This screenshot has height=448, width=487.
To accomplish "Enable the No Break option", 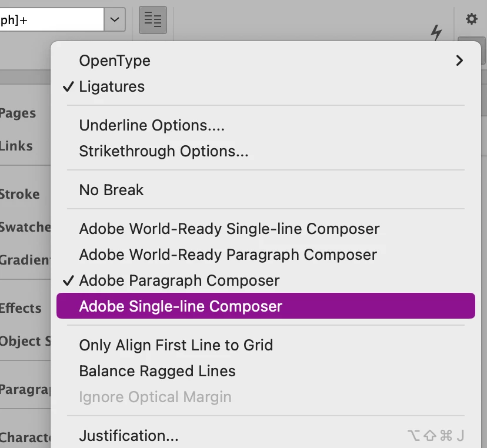I will (111, 190).
